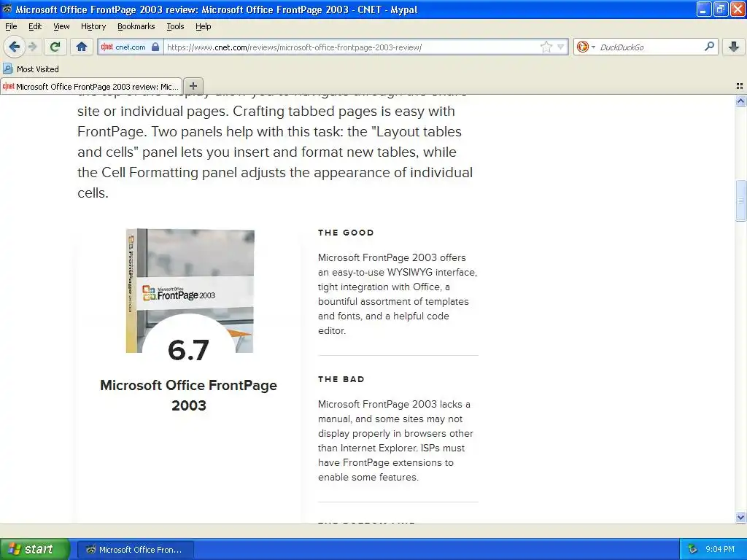The height and width of the screenshot is (560, 747).
Task: Open the URL history dropdown arrow
Action: click(561, 47)
